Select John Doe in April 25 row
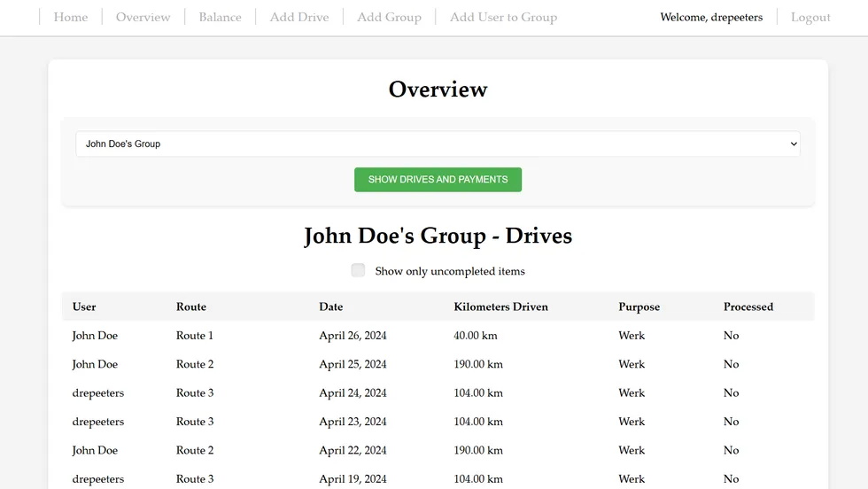Viewport: 868px width, 489px height. [x=95, y=364]
